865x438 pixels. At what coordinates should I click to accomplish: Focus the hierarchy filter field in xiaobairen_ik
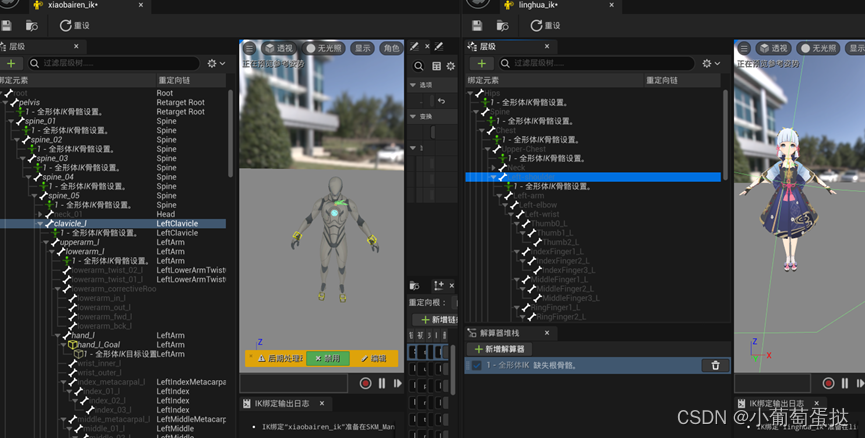point(114,63)
